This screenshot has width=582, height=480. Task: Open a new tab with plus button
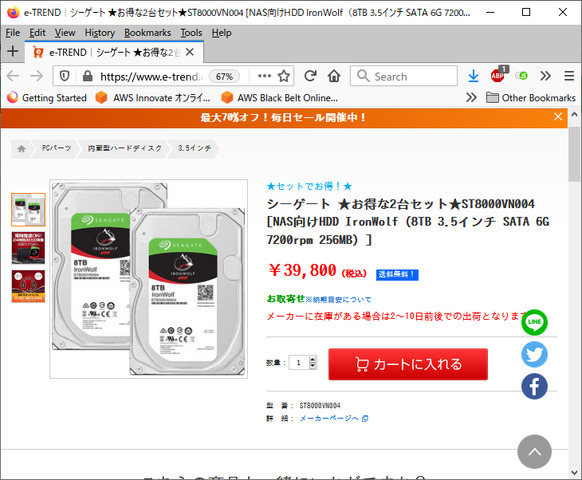(13, 51)
